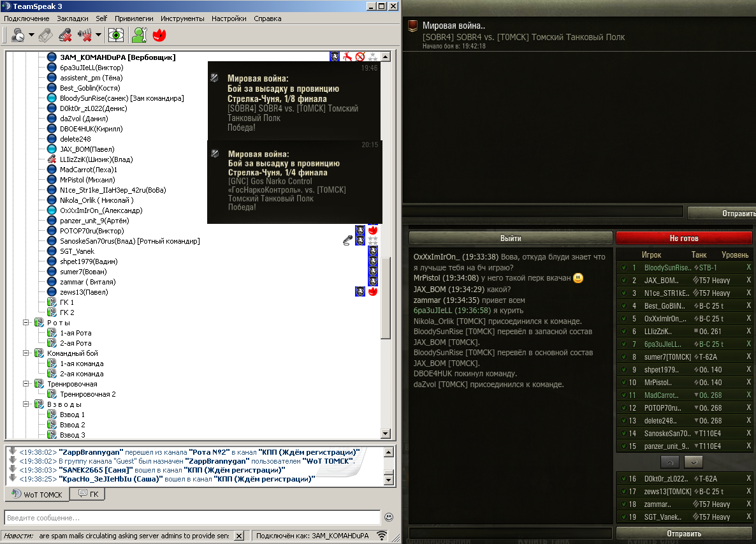Open contacts manager icon with wrench
This screenshot has height=544, width=756.
pyautogui.click(x=139, y=35)
